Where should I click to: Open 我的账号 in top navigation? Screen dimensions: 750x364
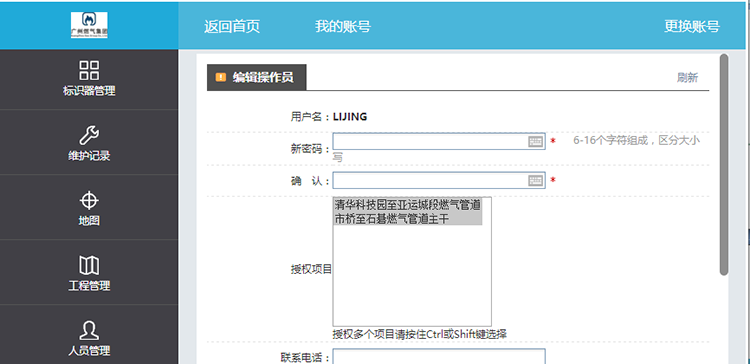pyautogui.click(x=342, y=26)
